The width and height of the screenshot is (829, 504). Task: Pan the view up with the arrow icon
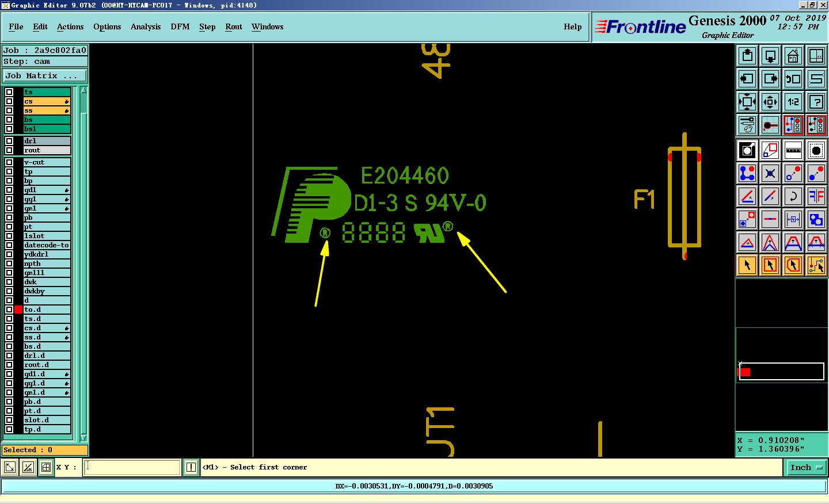pos(747,56)
